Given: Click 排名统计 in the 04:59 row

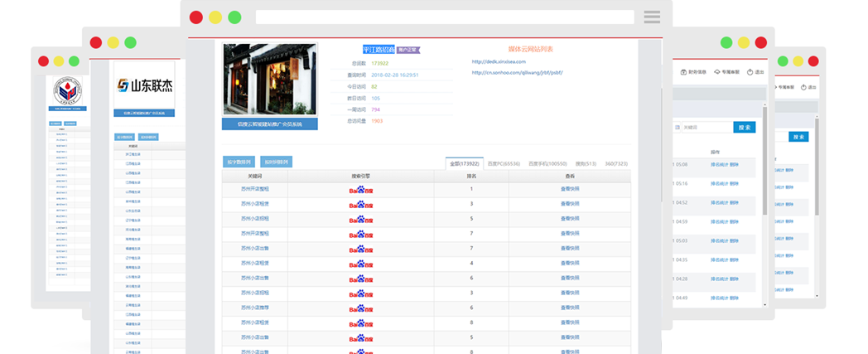Looking at the screenshot, I should [720, 222].
